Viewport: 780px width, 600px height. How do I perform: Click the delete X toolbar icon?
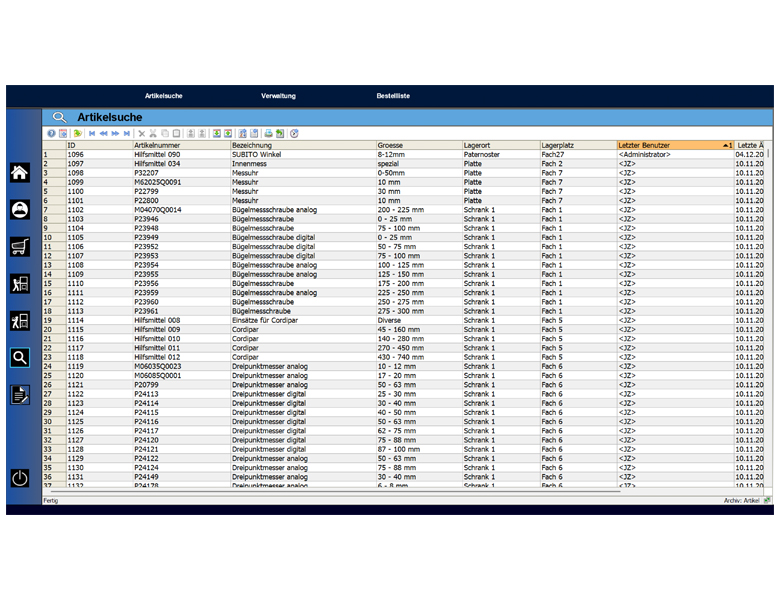tap(142, 133)
